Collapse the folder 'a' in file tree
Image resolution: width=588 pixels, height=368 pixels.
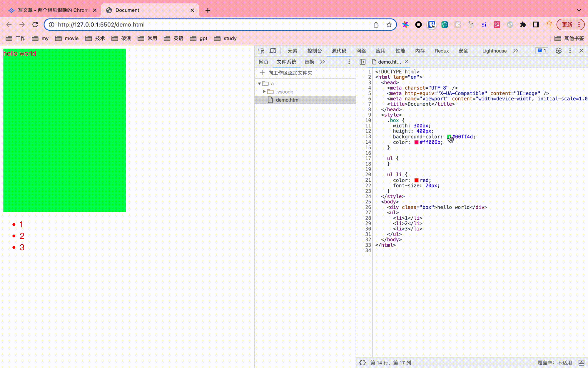coord(259,83)
